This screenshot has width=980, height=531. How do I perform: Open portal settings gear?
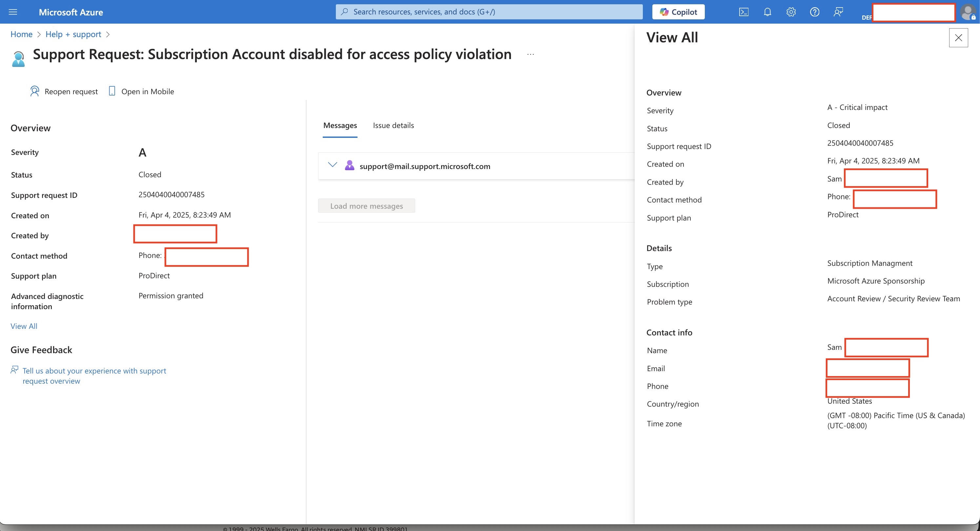point(791,12)
